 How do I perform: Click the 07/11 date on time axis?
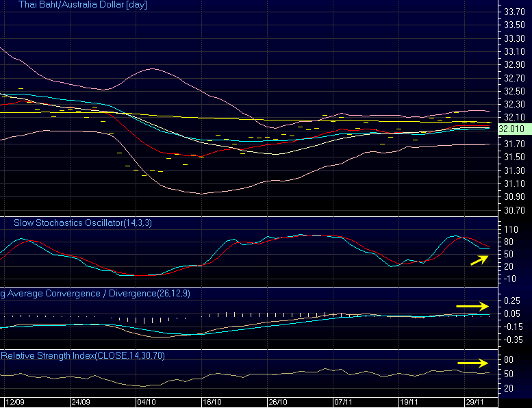click(x=342, y=402)
